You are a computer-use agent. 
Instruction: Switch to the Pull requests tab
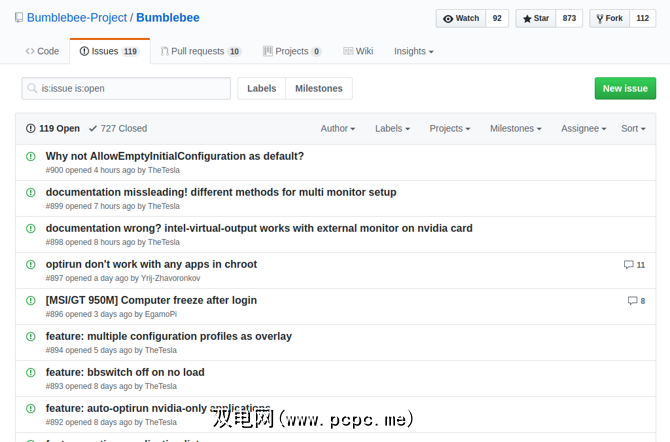coord(200,51)
